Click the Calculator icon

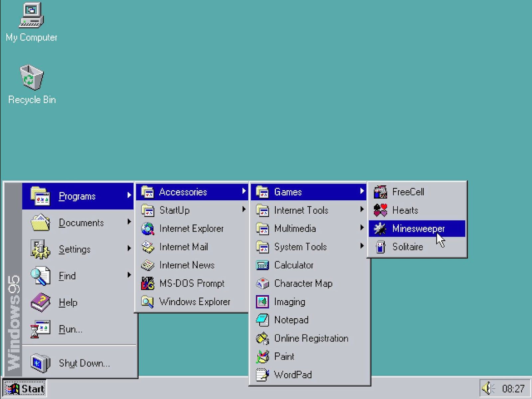(262, 265)
